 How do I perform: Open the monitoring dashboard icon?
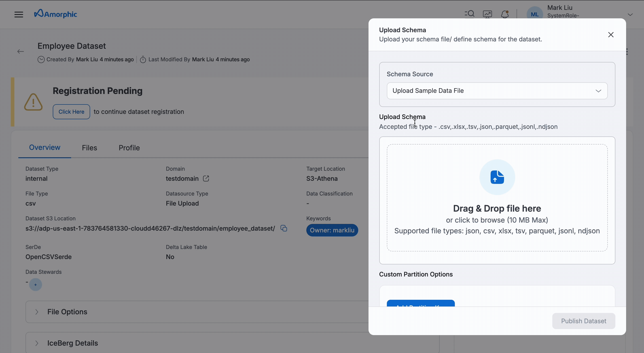pyautogui.click(x=487, y=14)
